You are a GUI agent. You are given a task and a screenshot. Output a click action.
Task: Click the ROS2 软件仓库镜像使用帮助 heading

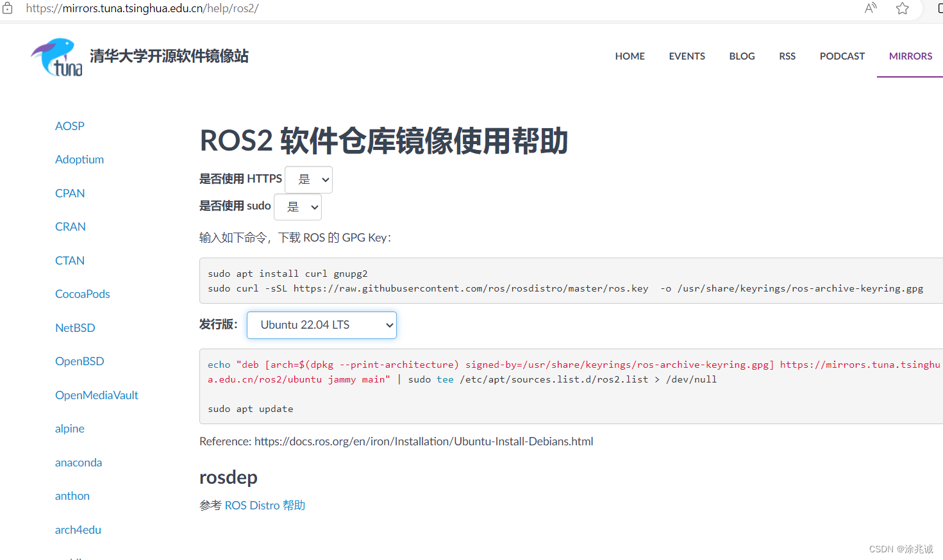(x=384, y=141)
